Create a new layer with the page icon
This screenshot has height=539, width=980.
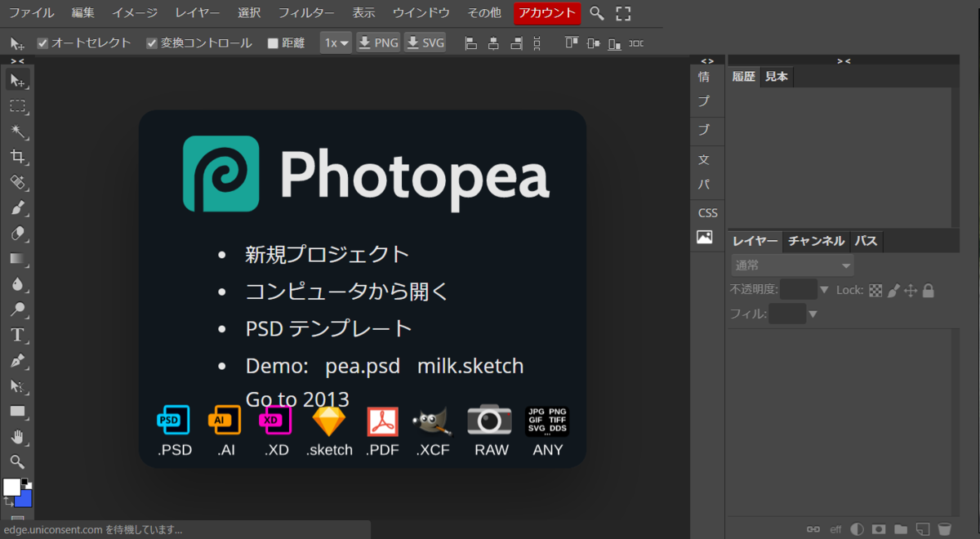tap(923, 528)
